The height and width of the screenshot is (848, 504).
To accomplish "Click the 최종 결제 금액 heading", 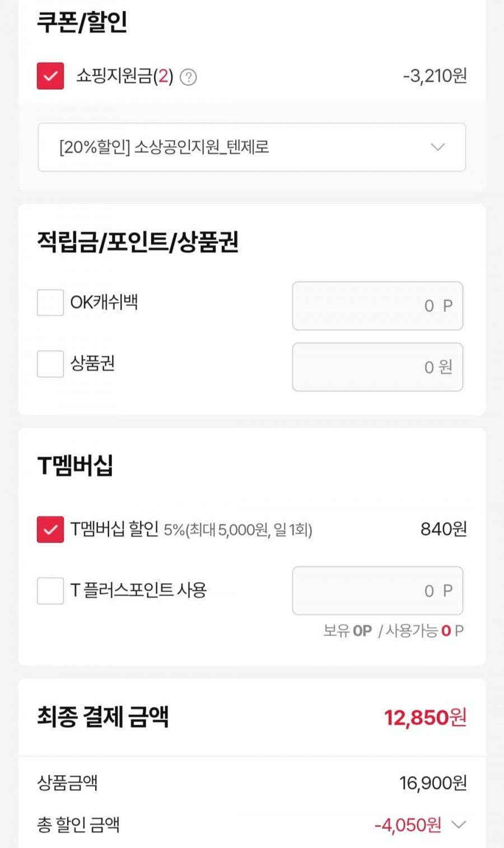I will coord(102,717).
